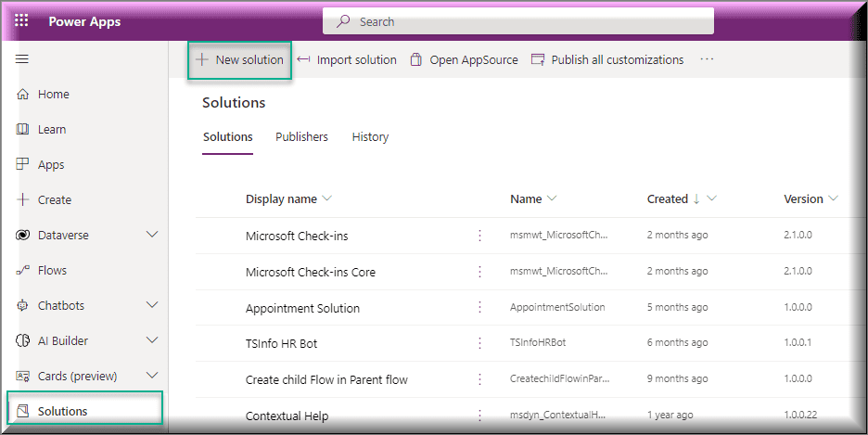Switch to the History tab
Screen dimensions: 868x435
[x=370, y=136]
